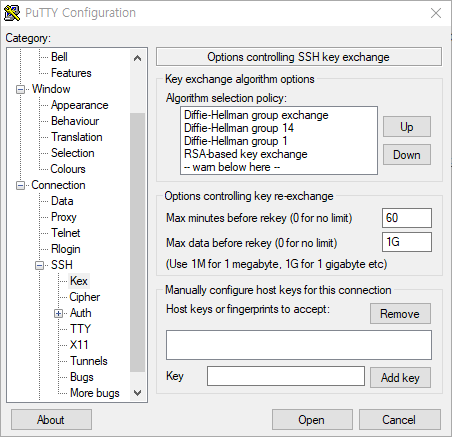Open More bugs settings

95,393
